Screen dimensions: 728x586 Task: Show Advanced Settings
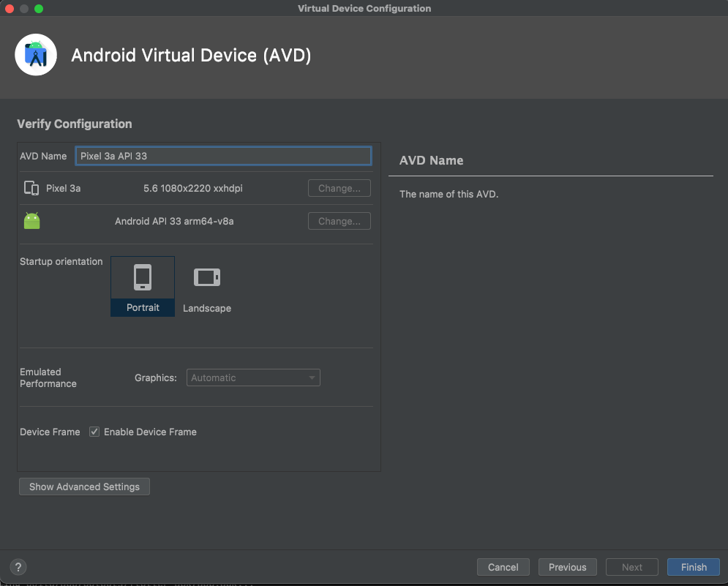[x=83, y=487]
